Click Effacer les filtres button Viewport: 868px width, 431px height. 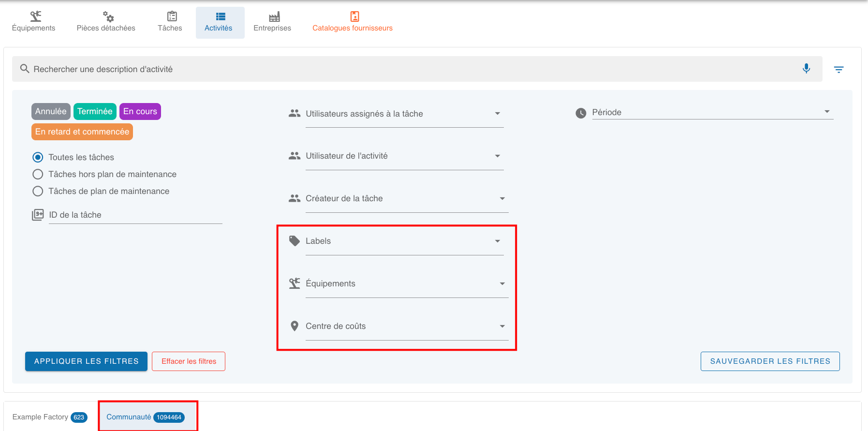(189, 361)
